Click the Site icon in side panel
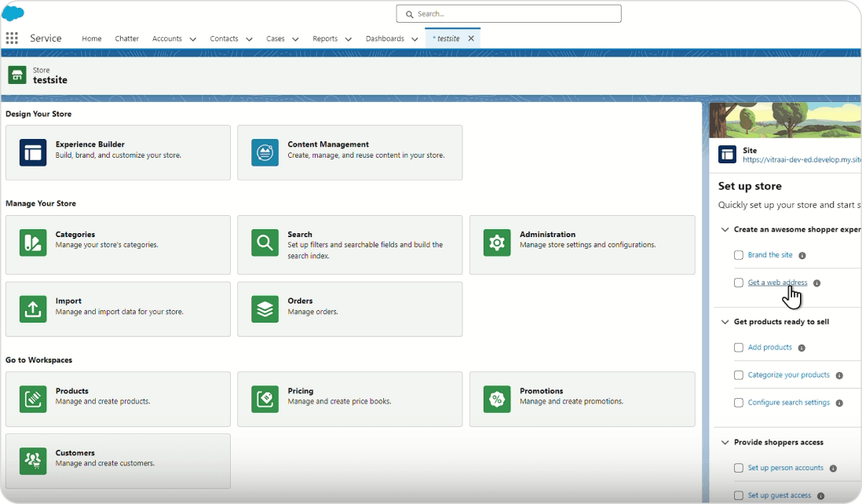The image size is (862, 504). 727,155
